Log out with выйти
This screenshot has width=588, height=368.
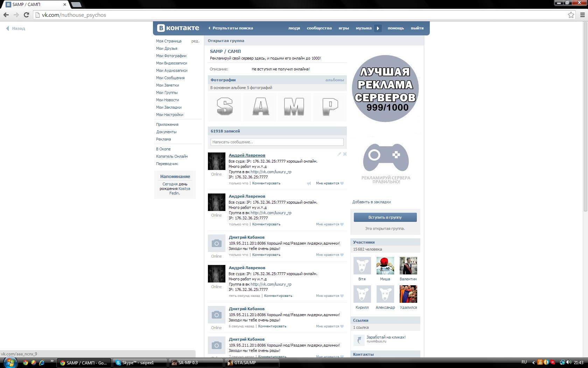point(417,28)
